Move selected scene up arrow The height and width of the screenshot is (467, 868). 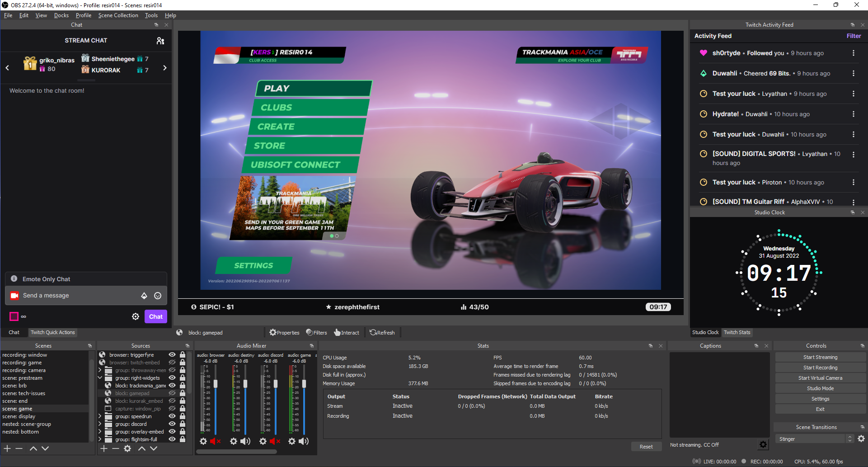33,448
